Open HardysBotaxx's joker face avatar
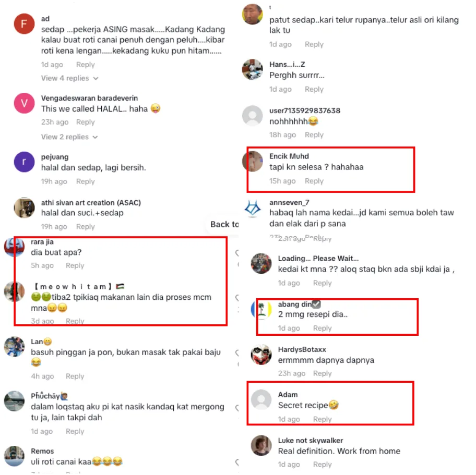Screen dimensions: 476x475 click(x=261, y=354)
